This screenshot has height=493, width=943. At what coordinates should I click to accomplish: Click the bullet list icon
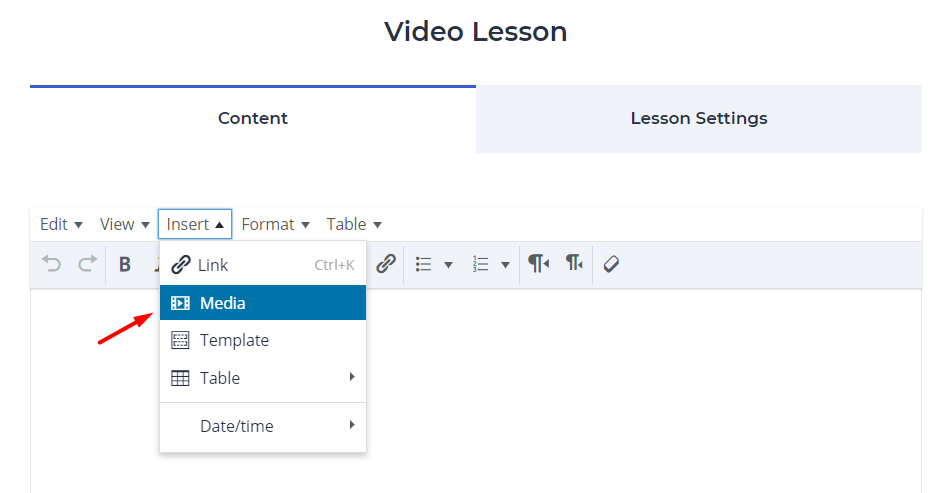click(424, 264)
